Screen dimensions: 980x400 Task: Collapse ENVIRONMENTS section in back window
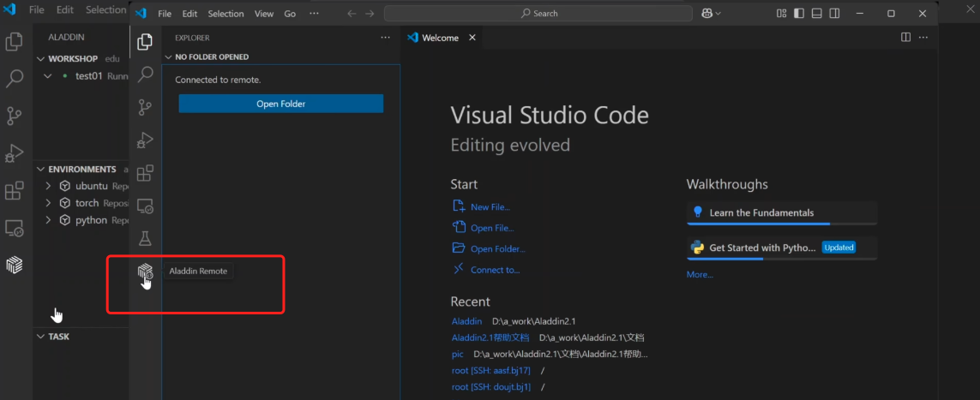(41, 169)
